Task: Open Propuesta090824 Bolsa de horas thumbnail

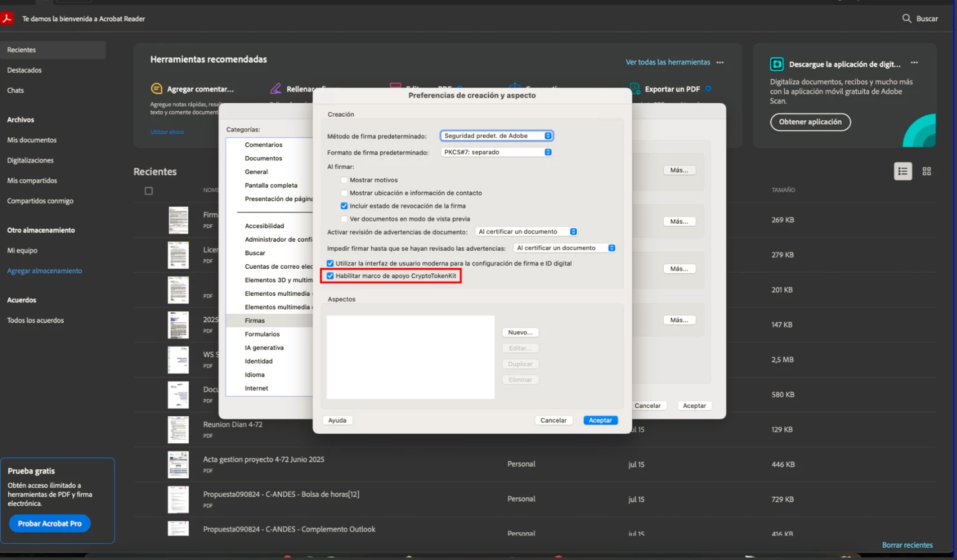Action: point(178,499)
